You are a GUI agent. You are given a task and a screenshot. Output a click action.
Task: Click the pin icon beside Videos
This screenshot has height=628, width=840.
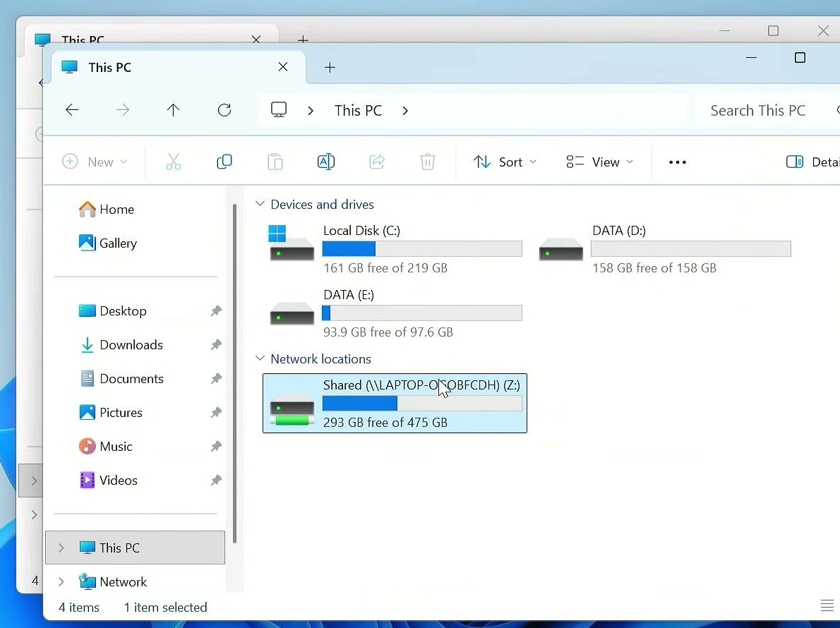coord(216,481)
